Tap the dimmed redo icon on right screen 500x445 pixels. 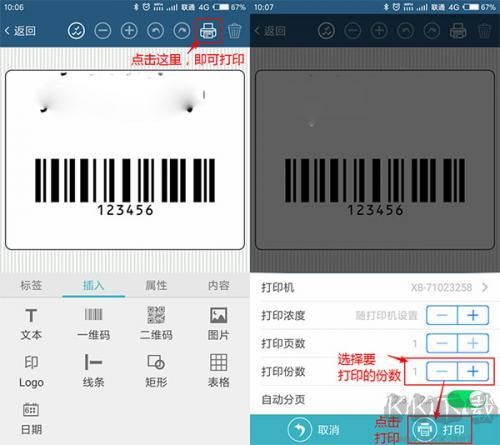tap(432, 31)
